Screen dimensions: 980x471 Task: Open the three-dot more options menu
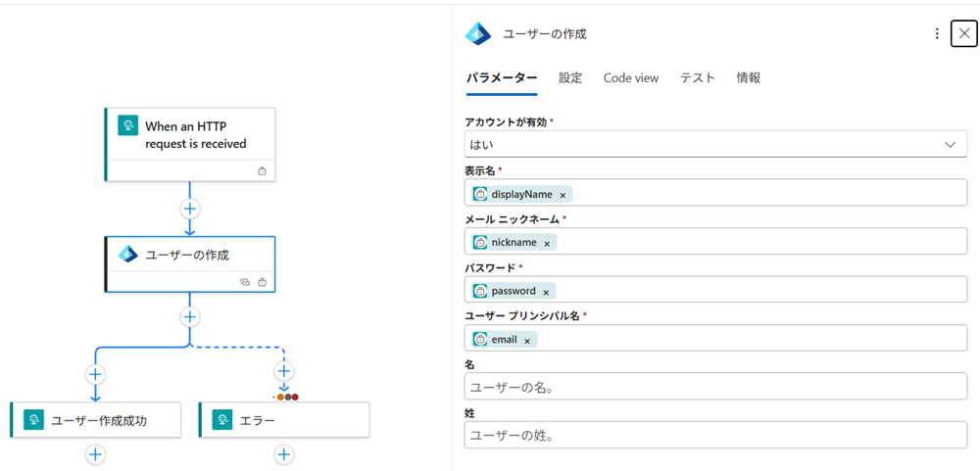[937, 34]
